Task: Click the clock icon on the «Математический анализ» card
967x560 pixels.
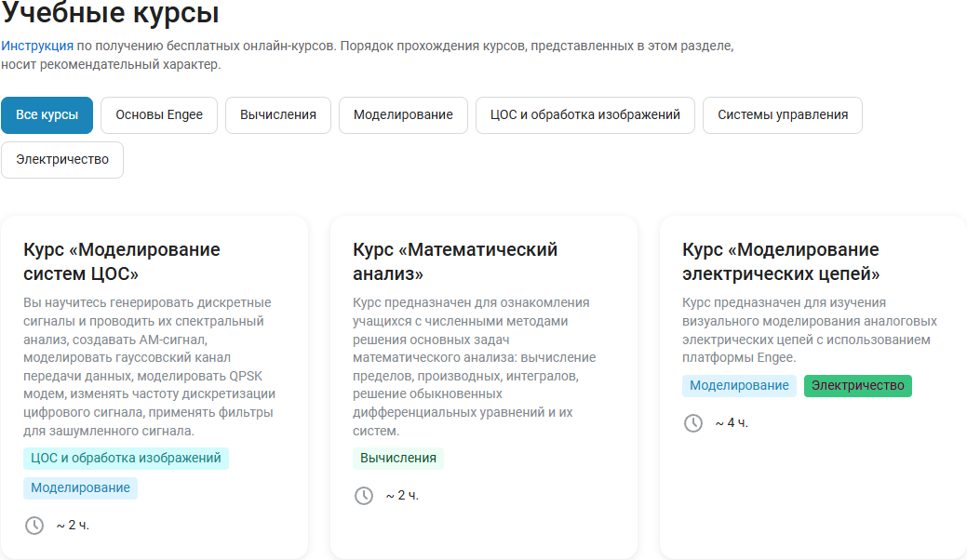Action: (363, 495)
